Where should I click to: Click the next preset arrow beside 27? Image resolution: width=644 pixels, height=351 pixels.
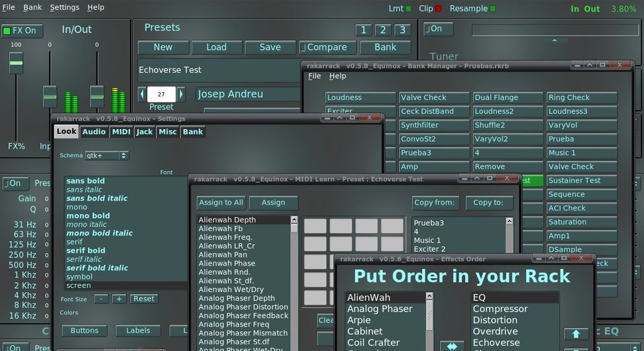tap(181, 94)
